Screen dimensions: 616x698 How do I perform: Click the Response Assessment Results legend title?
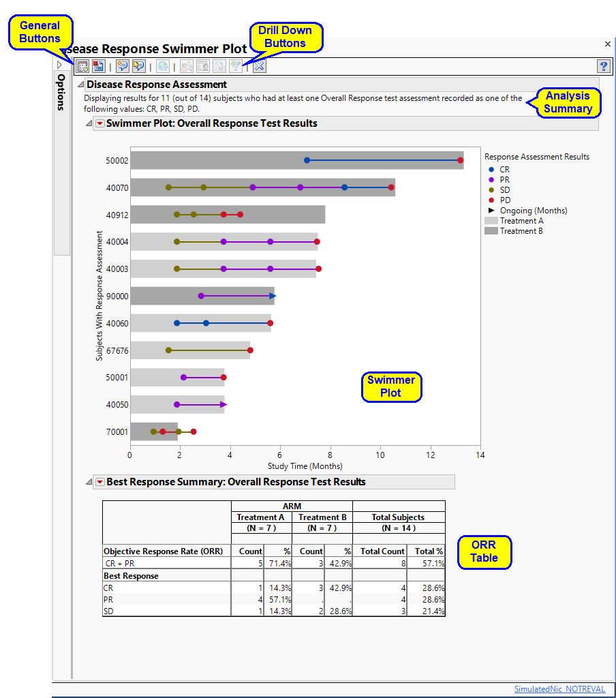pyautogui.click(x=537, y=157)
